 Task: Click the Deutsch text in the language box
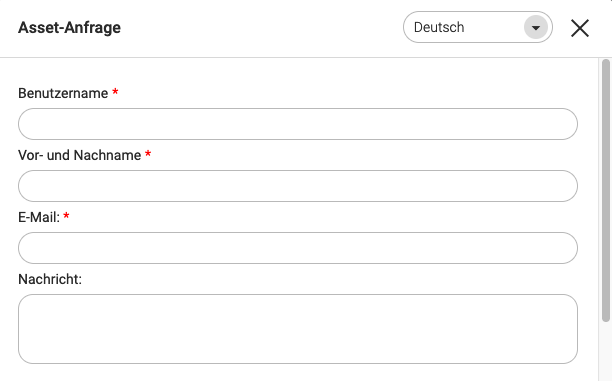[439, 27]
